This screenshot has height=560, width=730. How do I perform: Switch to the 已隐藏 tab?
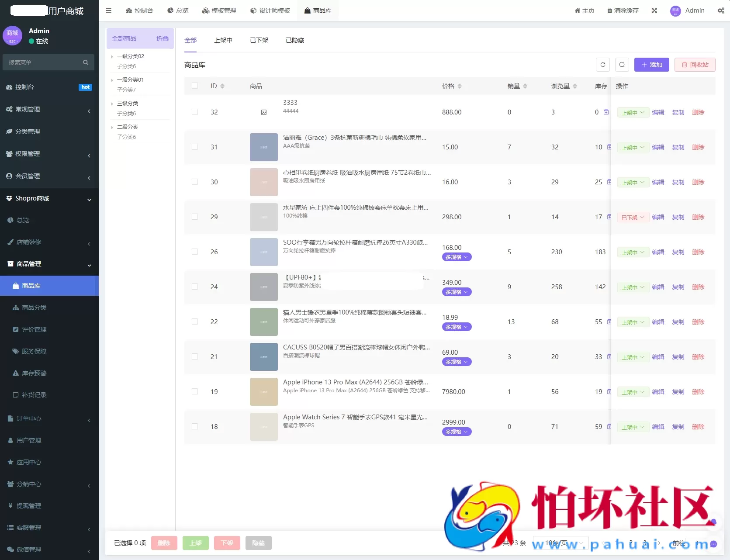tap(294, 40)
